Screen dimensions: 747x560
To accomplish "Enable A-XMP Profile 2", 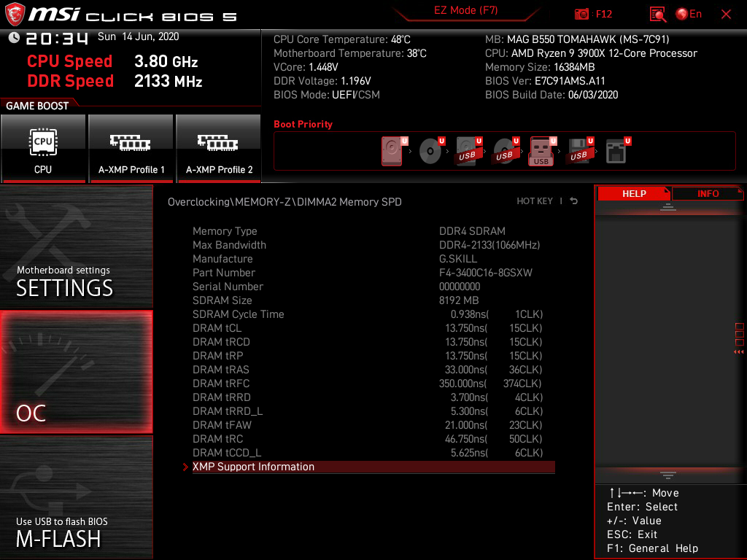I will coord(219,148).
